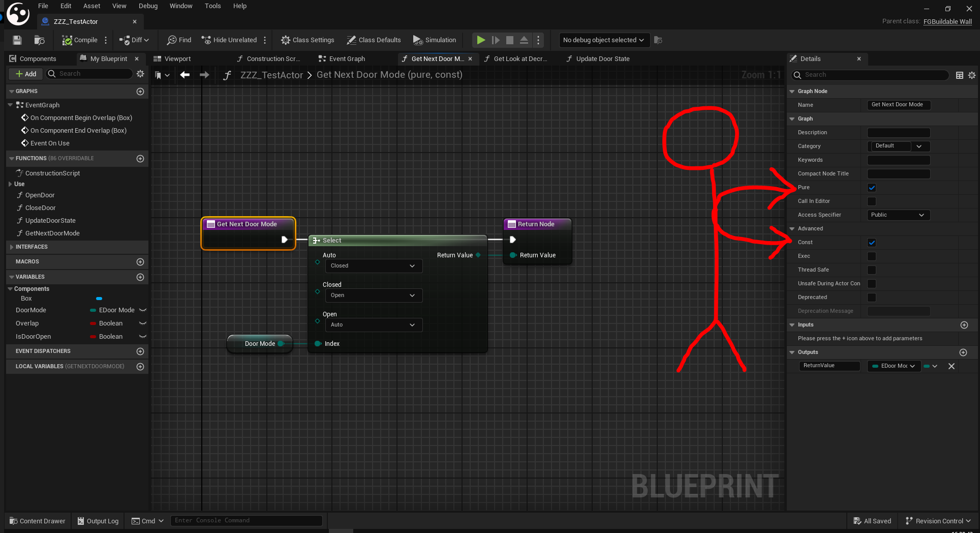Open Class Settings

308,40
